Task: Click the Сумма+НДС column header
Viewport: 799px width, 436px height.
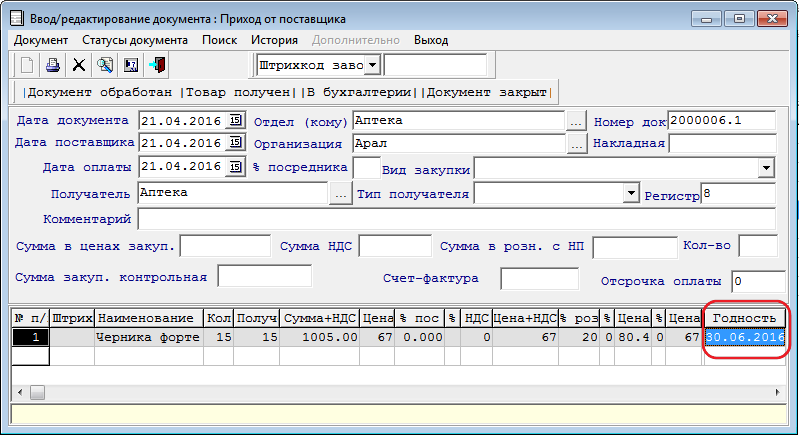Action: 319,318
